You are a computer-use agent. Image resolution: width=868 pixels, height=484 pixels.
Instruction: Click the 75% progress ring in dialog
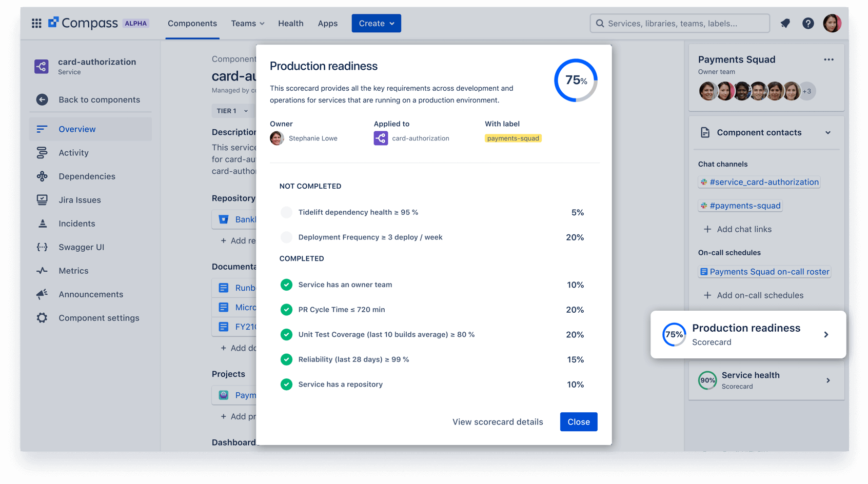pyautogui.click(x=576, y=80)
